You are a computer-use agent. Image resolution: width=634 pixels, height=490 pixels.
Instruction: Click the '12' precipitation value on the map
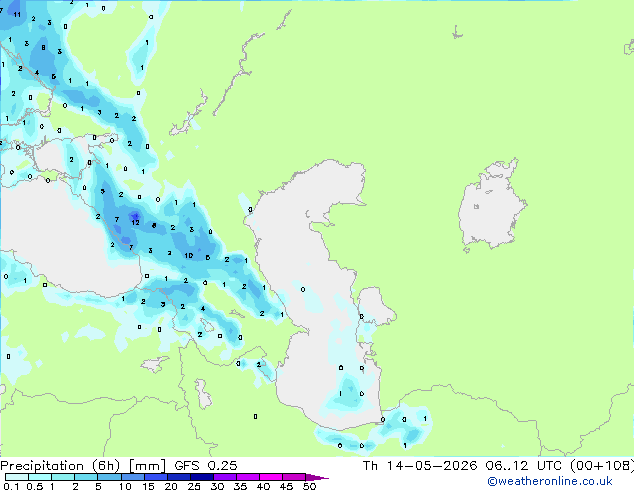(x=135, y=222)
